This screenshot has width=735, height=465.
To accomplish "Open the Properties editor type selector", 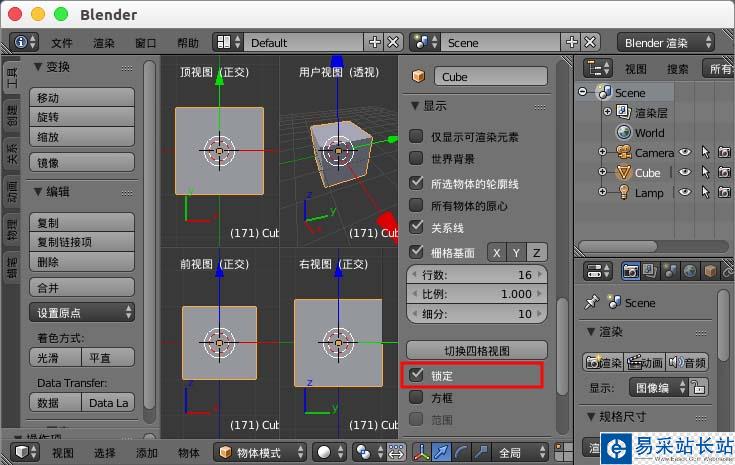I will coord(598,271).
